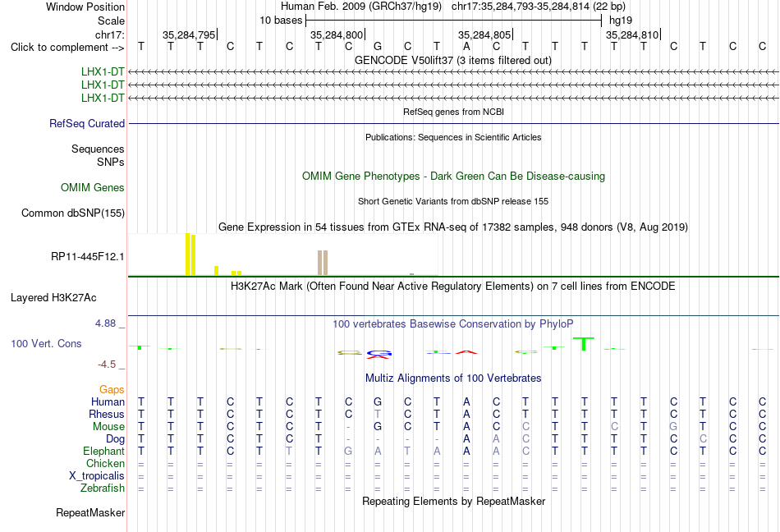Screen dimensions: 780x532
Task: Click the "Click to complement -->" label
Action: 67,48
